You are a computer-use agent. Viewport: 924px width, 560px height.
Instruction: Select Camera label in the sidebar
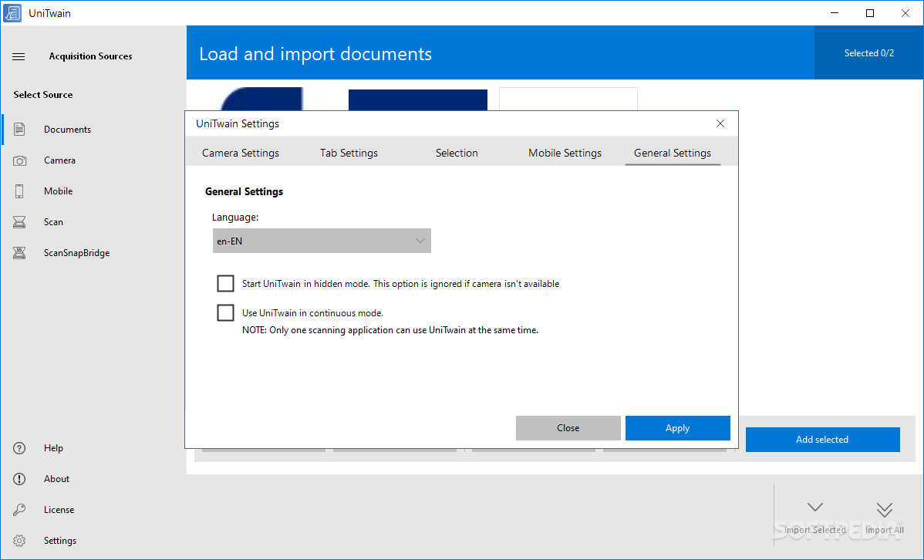coord(59,160)
